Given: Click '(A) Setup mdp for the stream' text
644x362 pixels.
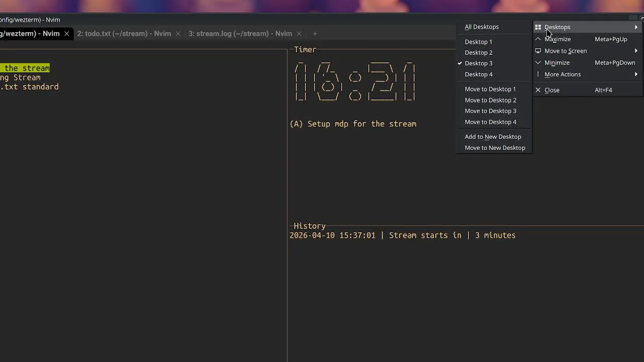Looking at the screenshot, I should [x=353, y=124].
